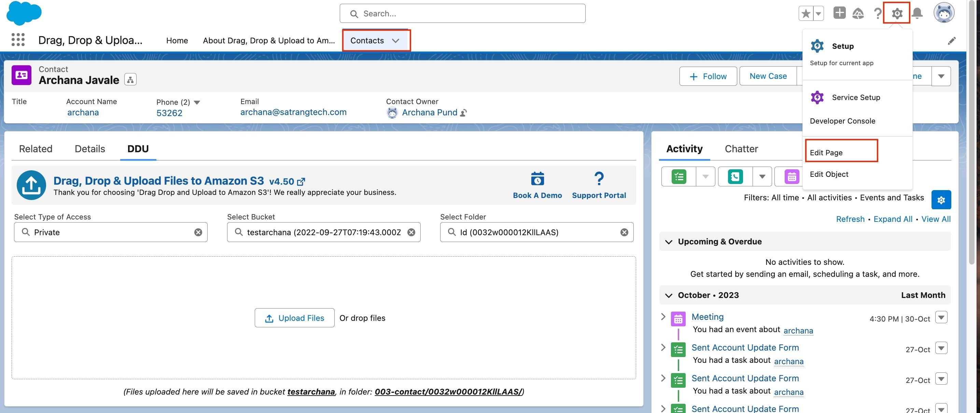Switch to the Details tab
The width and height of the screenshot is (980, 413).
click(x=90, y=149)
